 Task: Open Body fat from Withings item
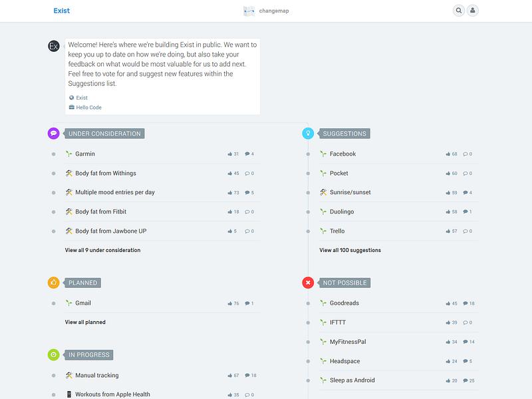coord(106,174)
